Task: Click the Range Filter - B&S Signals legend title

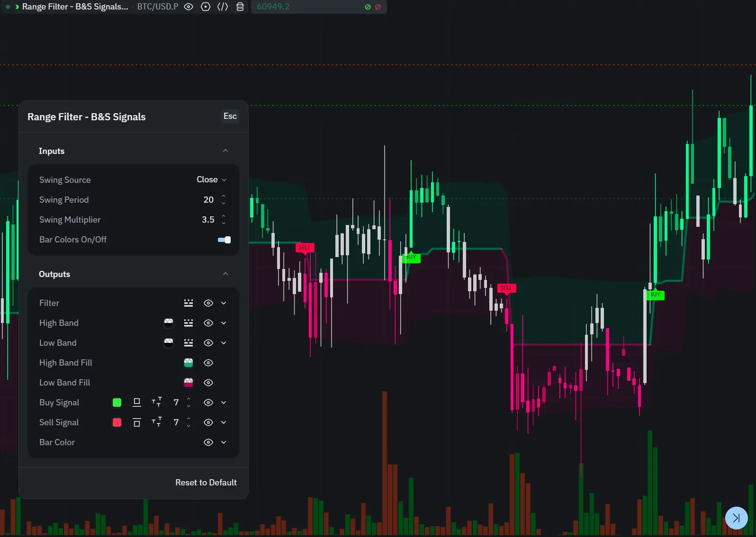Action: (x=75, y=7)
